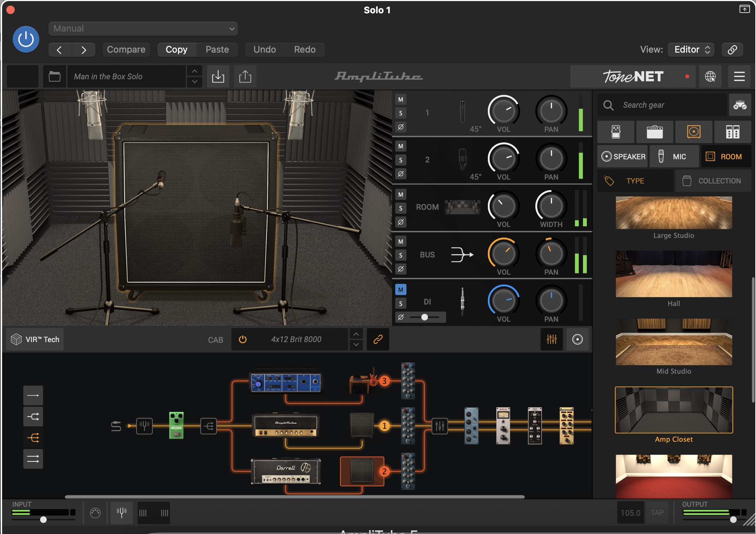Viewport: 756px width, 534px height.
Task: Click the globe icon next to ToneNET
Action: click(710, 76)
